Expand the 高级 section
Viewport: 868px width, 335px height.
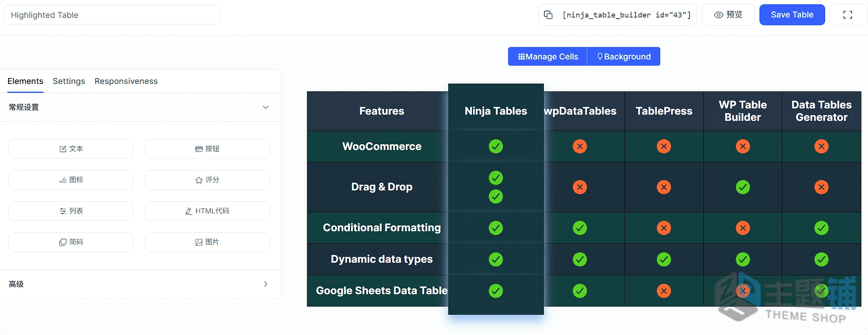(x=140, y=284)
